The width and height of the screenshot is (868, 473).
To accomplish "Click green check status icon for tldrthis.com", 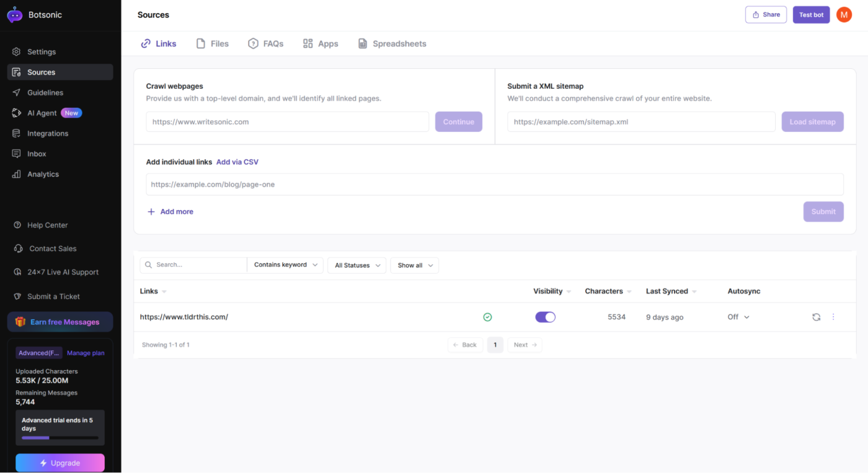I will coord(487,317).
